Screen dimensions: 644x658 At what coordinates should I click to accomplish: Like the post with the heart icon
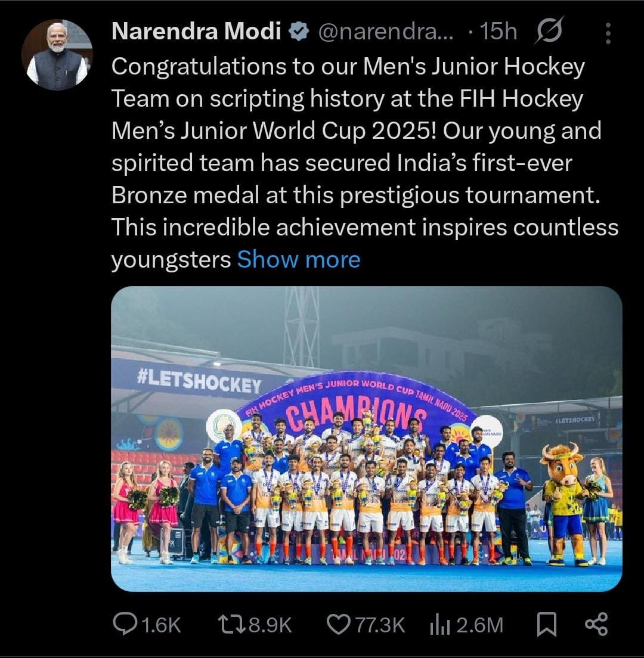point(339,624)
